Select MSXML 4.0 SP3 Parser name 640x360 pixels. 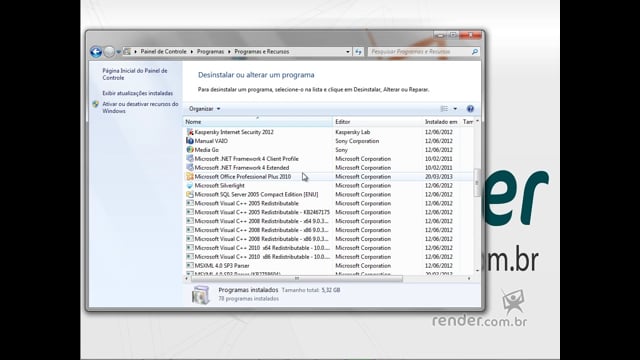click(222, 266)
